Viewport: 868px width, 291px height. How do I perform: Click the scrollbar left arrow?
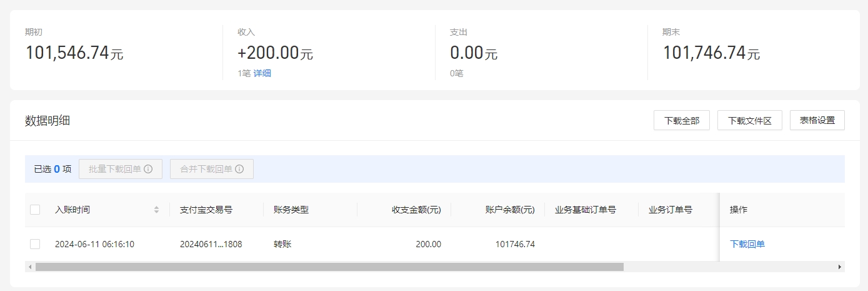point(29,267)
